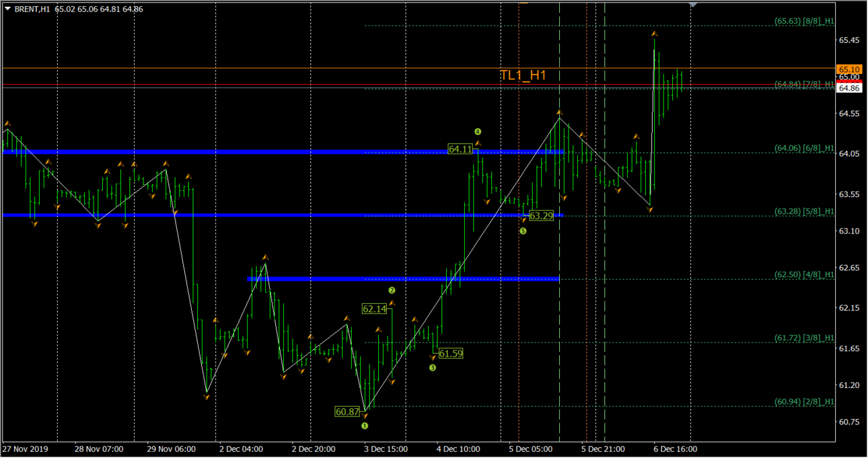Viewport: 868px width, 458px height.
Task: Click the 5 Dec 05:00 time label
Action: pos(531,449)
